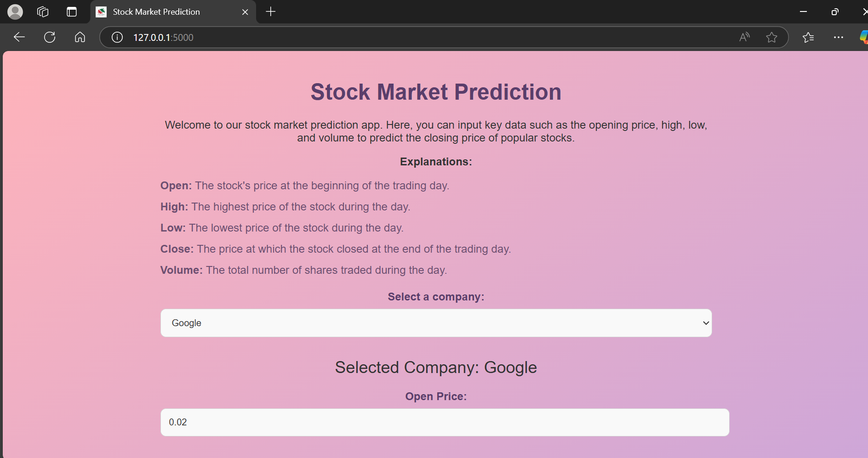Image resolution: width=868 pixels, height=458 pixels.
Task: Open the workspaces icon
Action: [43, 12]
